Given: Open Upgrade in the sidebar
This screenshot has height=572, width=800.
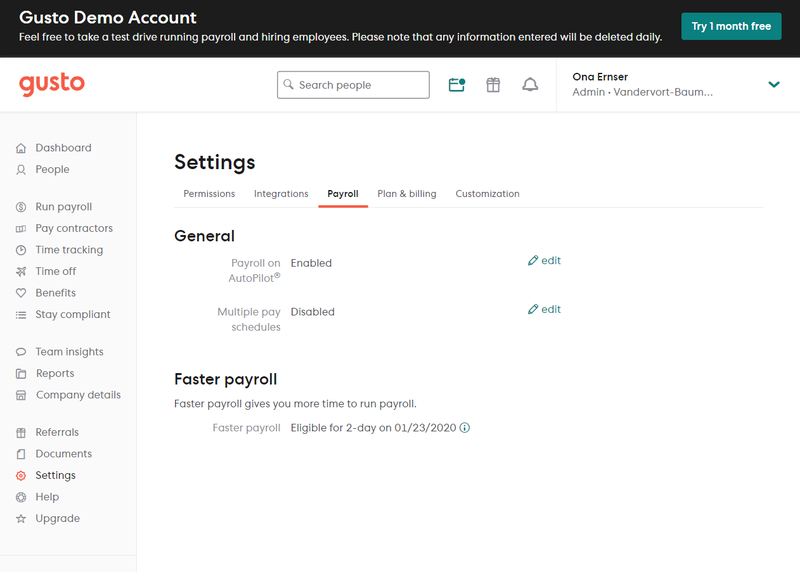Looking at the screenshot, I should (58, 518).
